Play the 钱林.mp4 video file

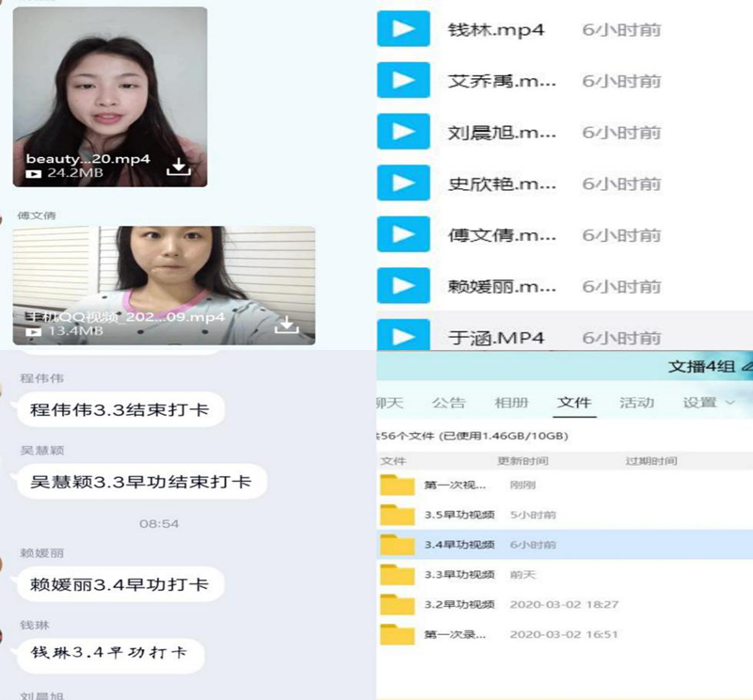[404, 29]
